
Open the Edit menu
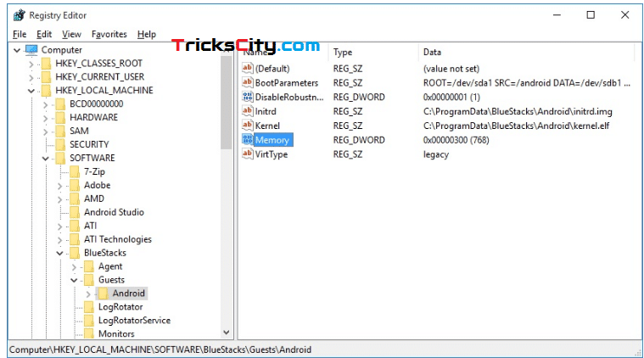44,34
